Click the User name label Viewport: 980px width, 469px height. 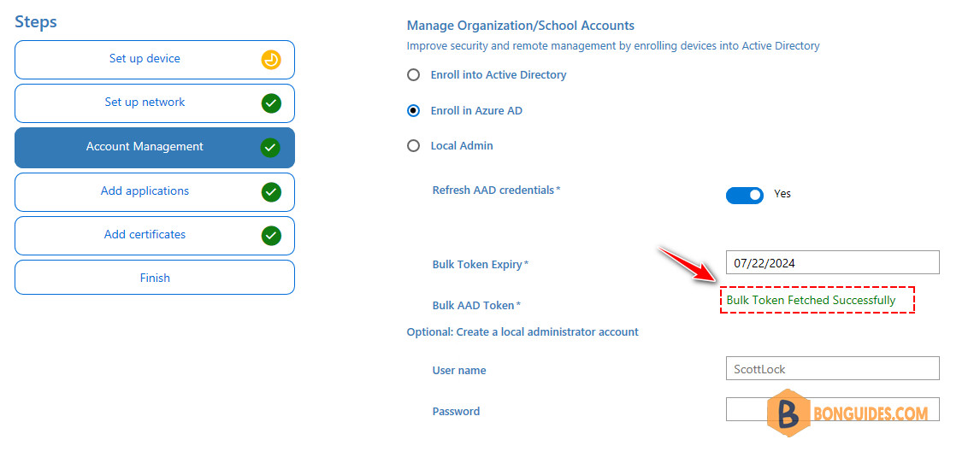coord(458,370)
